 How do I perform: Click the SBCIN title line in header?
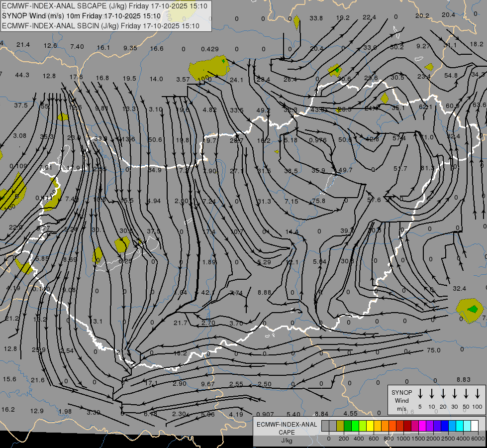click(x=100, y=26)
